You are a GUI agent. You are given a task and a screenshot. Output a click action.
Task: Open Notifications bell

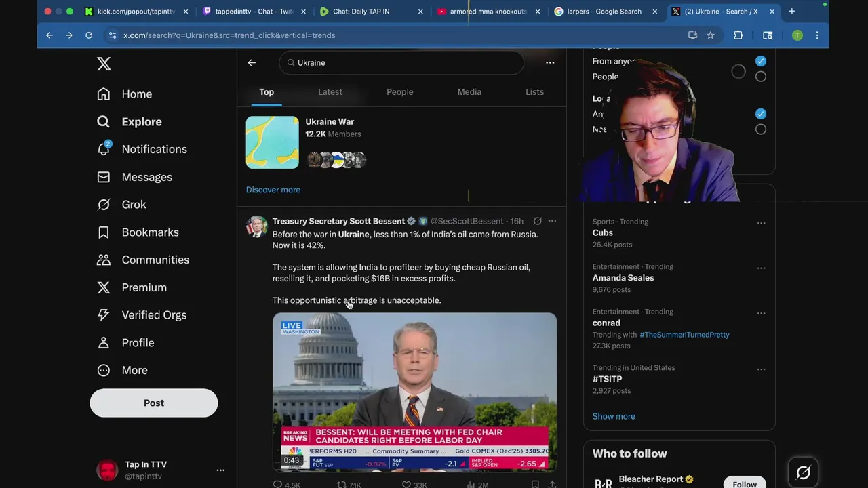pos(142,149)
